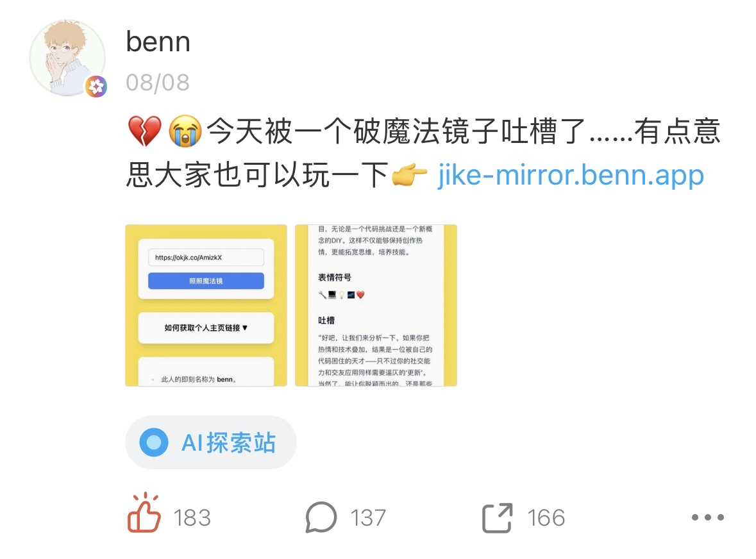Open the three-dot more options menu
Screen dimensions: 756x559
pyautogui.click(x=707, y=517)
